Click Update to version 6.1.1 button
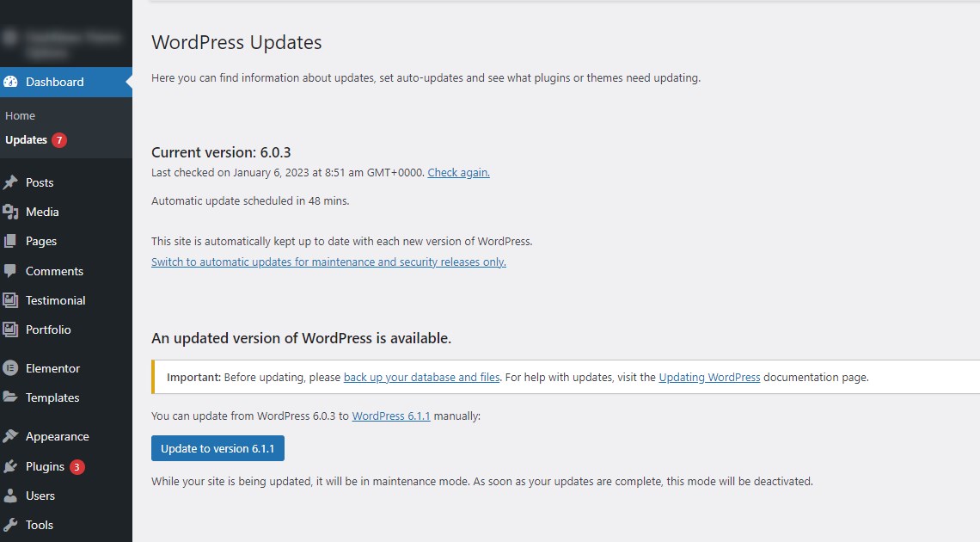980x542 pixels. point(217,448)
